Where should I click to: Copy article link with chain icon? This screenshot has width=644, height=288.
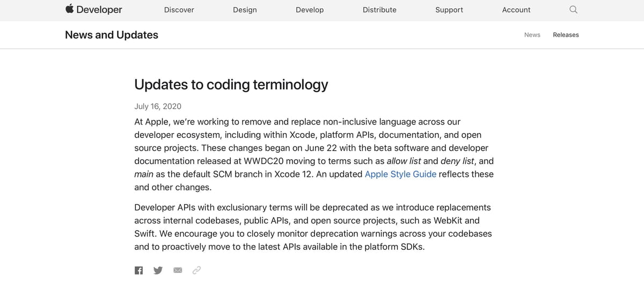point(196,270)
